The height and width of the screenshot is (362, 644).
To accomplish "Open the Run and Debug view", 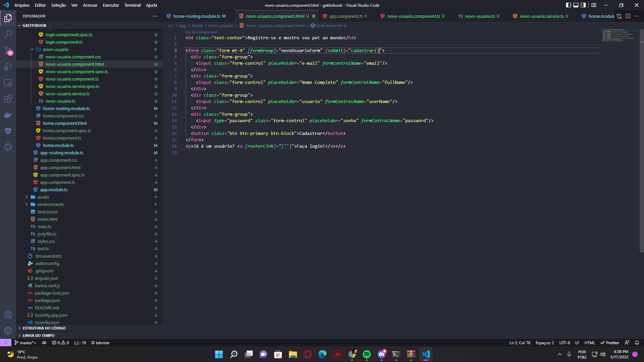I will [8, 66].
